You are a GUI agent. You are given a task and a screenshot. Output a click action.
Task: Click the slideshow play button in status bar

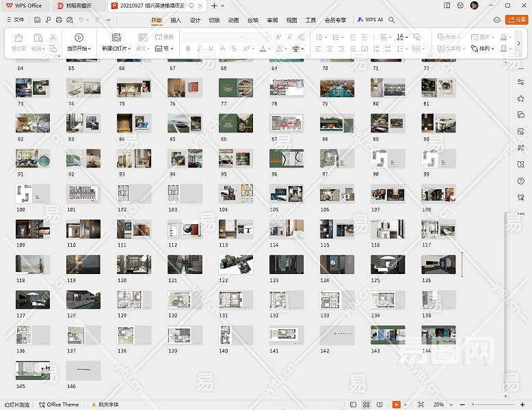pos(396,405)
